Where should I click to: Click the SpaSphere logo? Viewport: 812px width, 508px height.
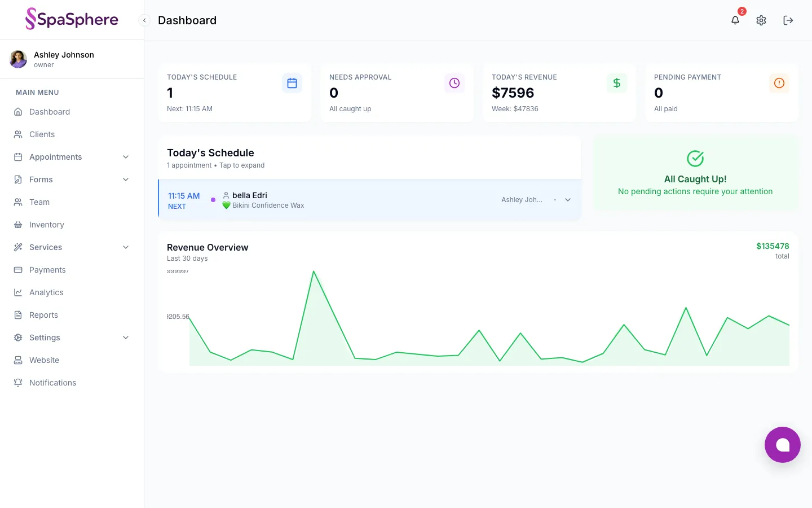point(72,19)
